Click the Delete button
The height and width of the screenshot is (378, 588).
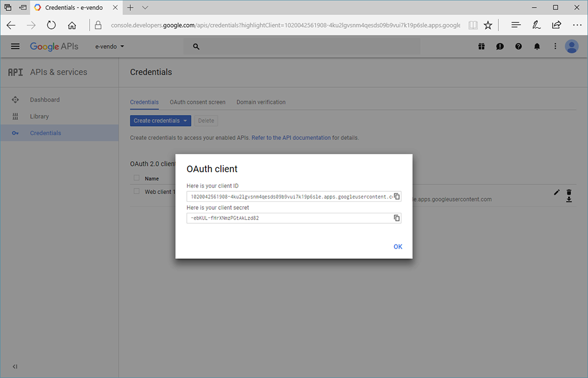point(206,121)
